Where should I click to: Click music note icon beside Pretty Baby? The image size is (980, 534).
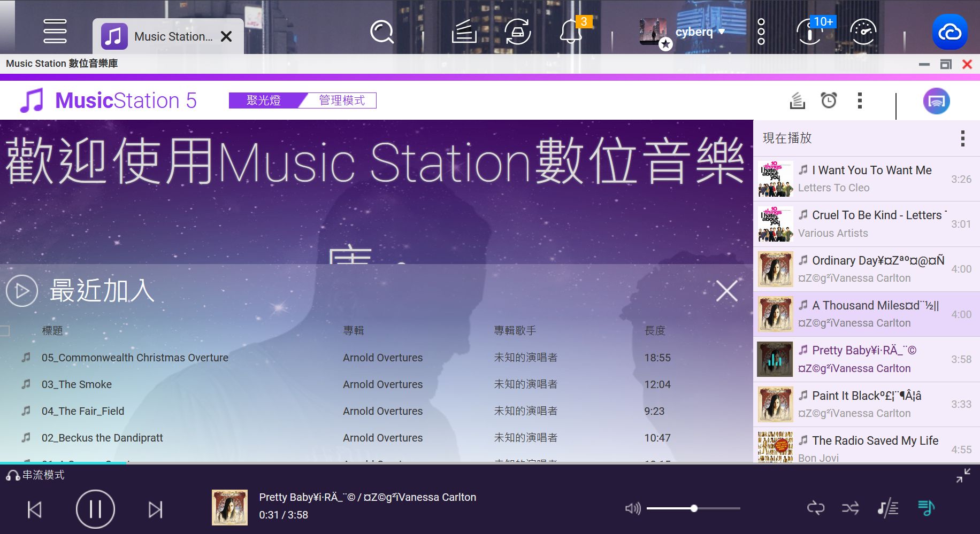pyautogui.click(x=803, y=350)
